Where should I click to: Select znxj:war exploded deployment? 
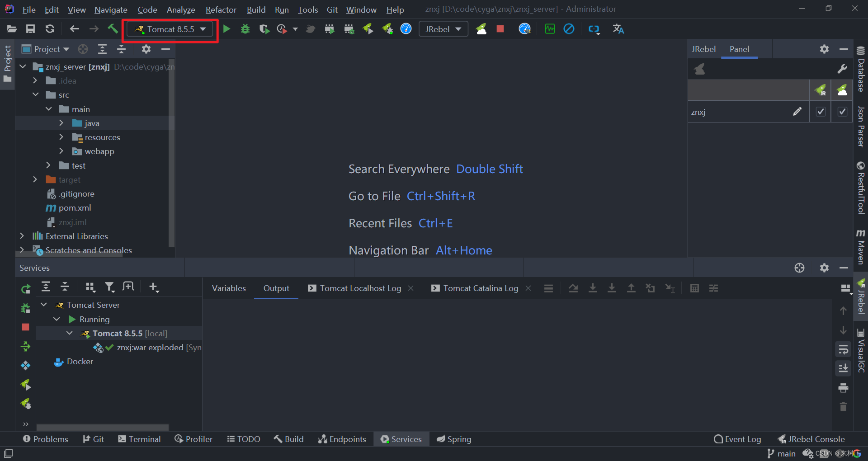pyautogui.click(x=149, y=348)
